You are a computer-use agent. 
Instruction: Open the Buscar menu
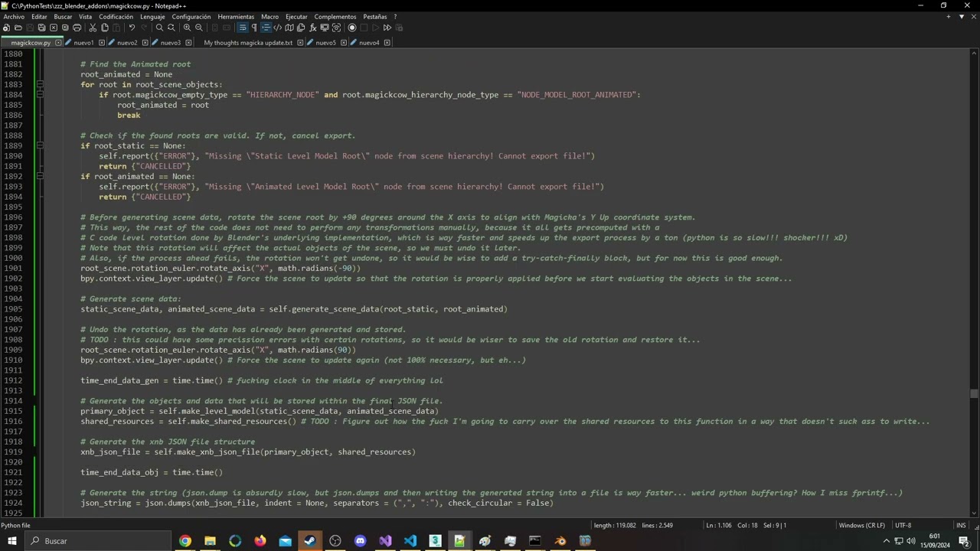[x=63, y=16]
